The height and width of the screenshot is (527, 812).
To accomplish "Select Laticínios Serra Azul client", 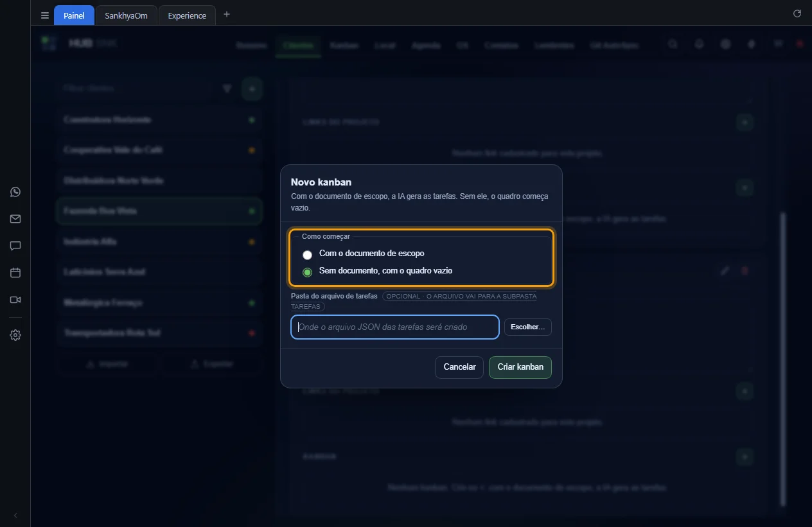I will click(x=159, y=272).
